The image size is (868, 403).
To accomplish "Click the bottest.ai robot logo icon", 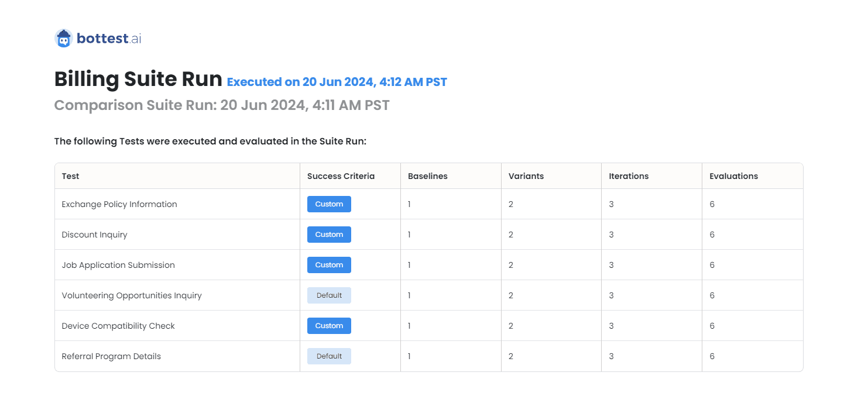I will [x=63, y=39].
